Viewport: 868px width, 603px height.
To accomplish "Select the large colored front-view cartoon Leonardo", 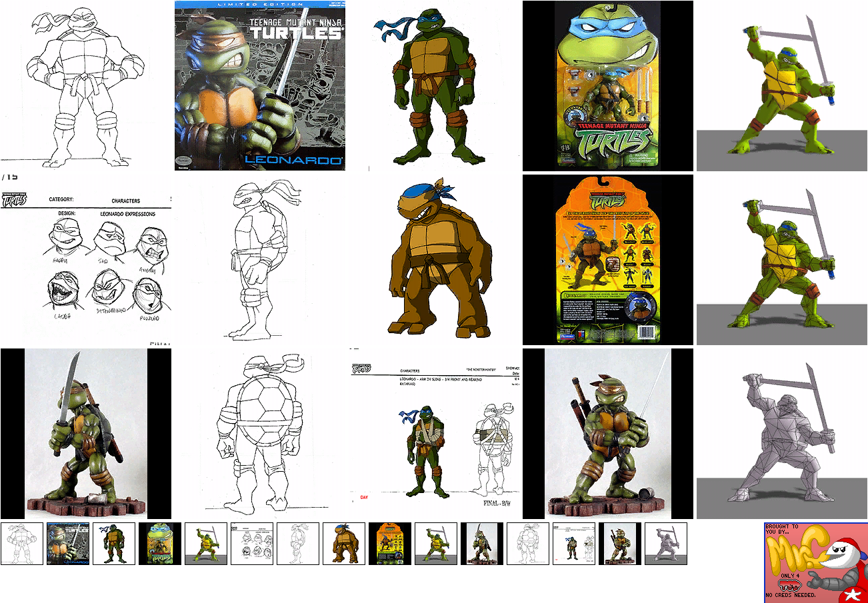I will 434,85.
